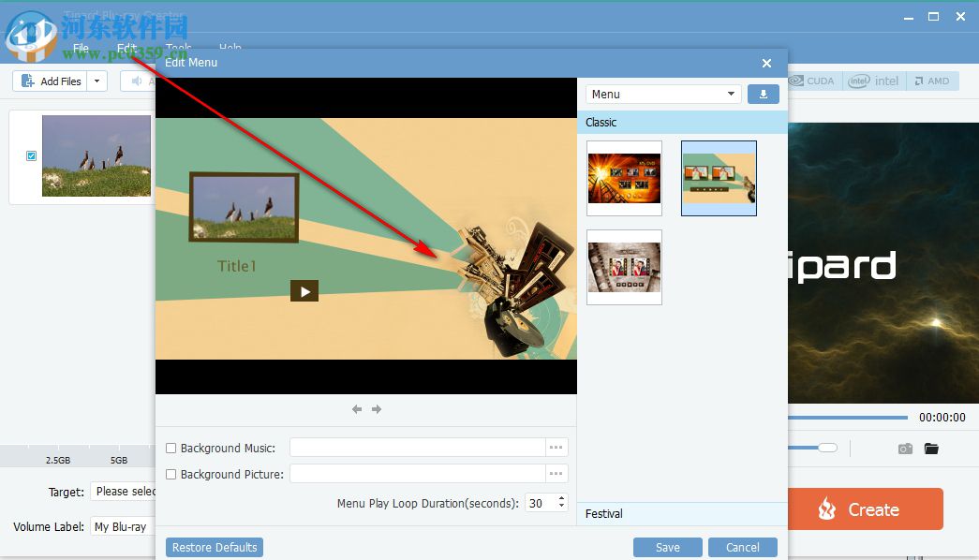Viewport: 979px width, 560px height.
Task: Click the audio settings icon on the toolbar
Action: coord(136,81)
